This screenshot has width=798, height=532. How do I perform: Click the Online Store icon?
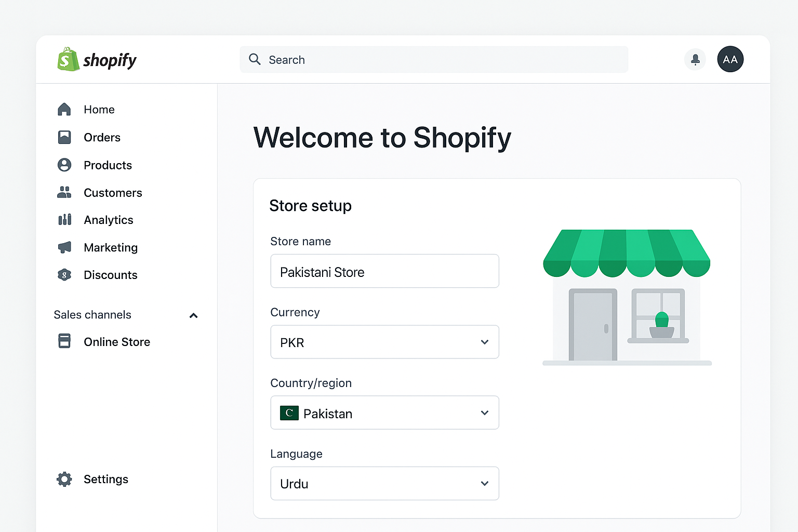pyautogui.click(x=64, y=341)
